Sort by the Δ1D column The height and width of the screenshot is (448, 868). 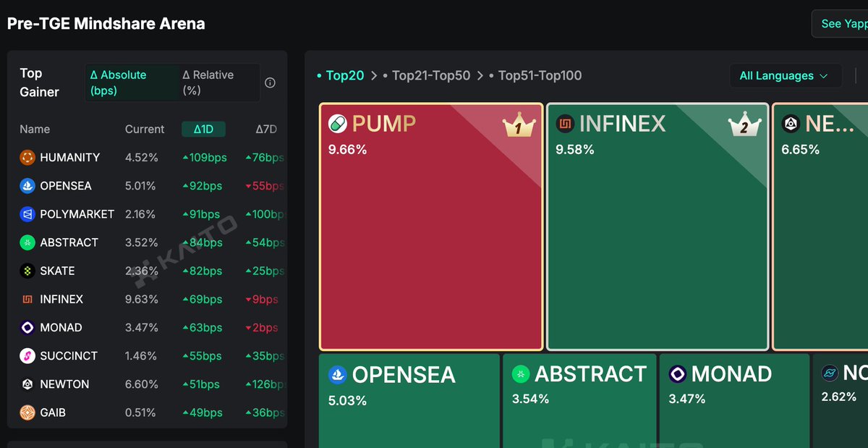(x=203, y=130)
